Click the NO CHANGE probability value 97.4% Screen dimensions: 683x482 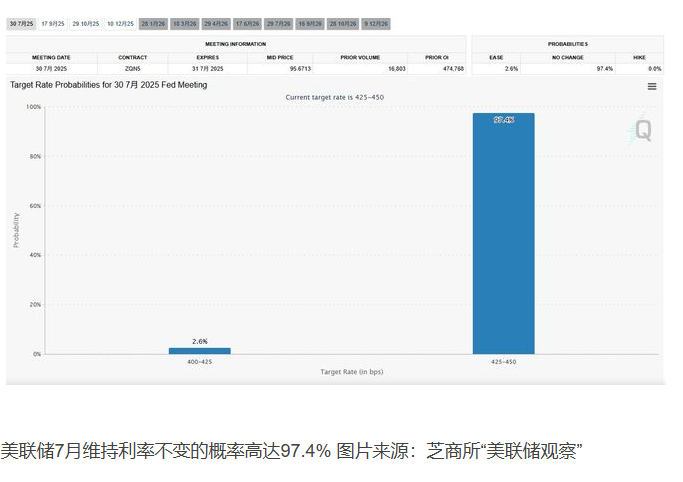tap(603, 69)
